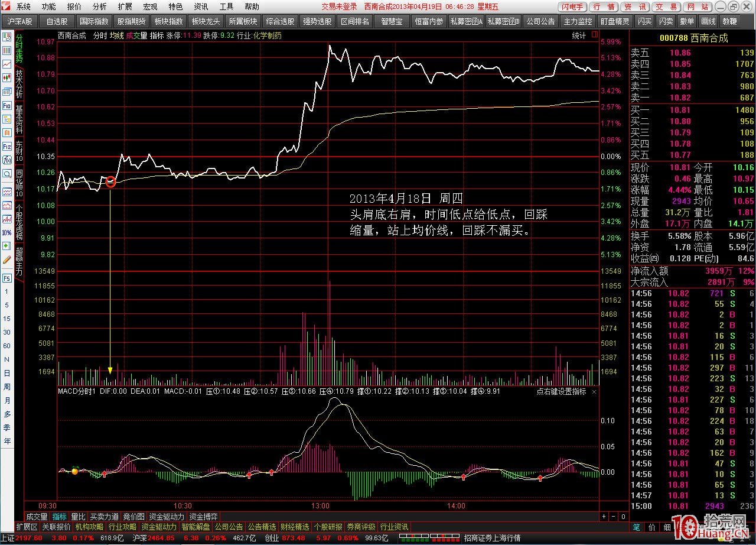
Task: Open the 帮助 menu
Action: (x=252, y=7)
